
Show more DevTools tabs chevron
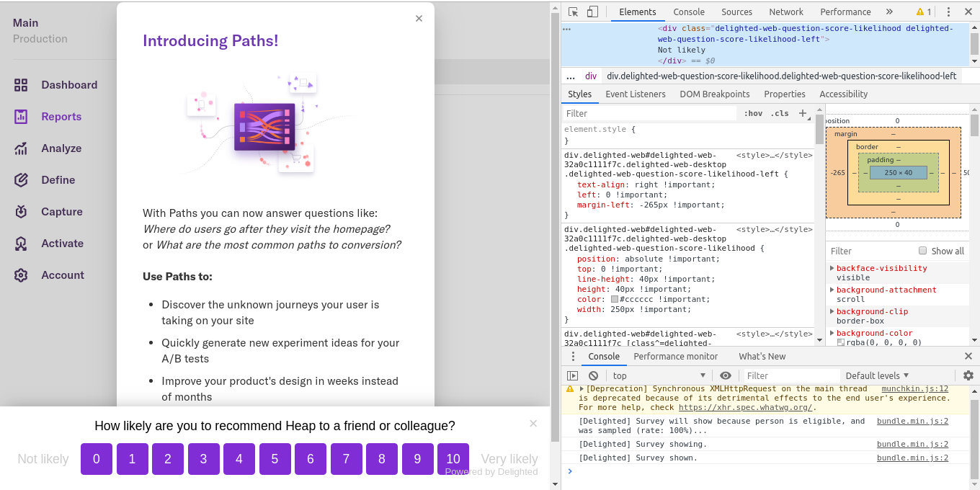pos(889,12)
